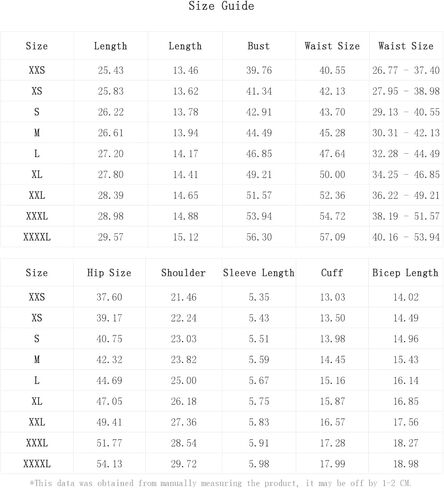
Task: Click shoulder value 25.00
Action: [x=184, y=380]
